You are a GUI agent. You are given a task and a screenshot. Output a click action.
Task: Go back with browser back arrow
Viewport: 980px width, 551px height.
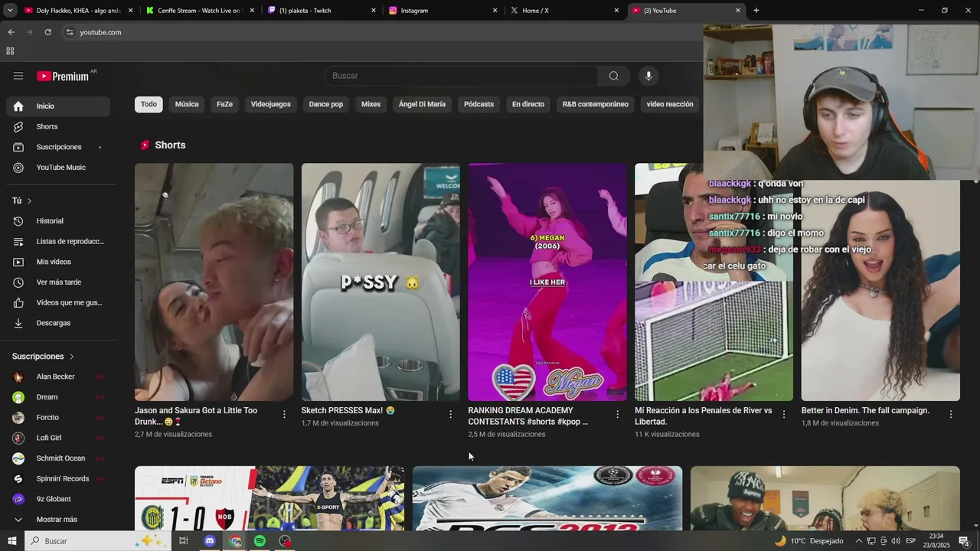pyautogui.click(x=11, y=32)
